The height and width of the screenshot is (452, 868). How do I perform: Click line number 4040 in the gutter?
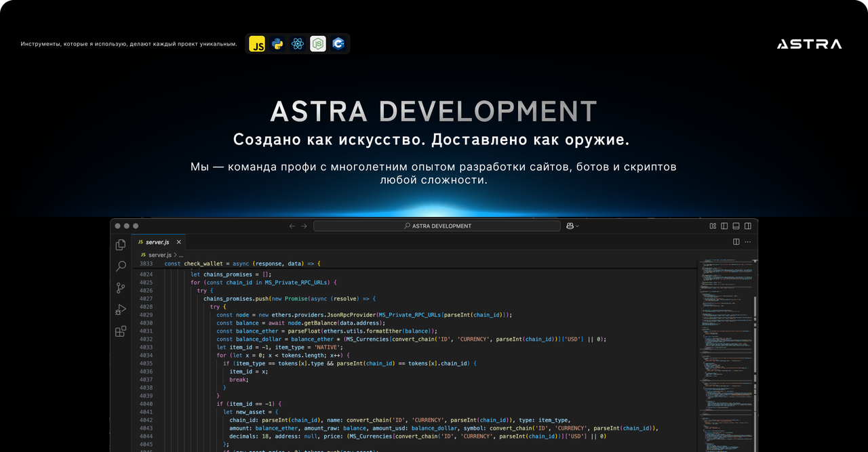tap(146, 404)
